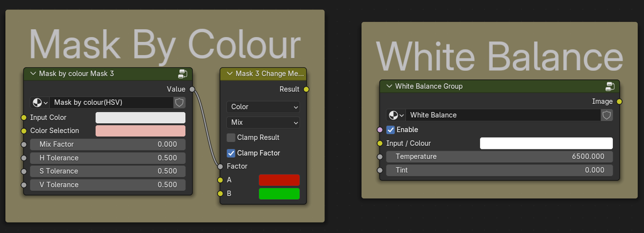Click the Temperature value field
Image resolution: width=644 pixels, height=233 pixels.
[x=500, y=157]
